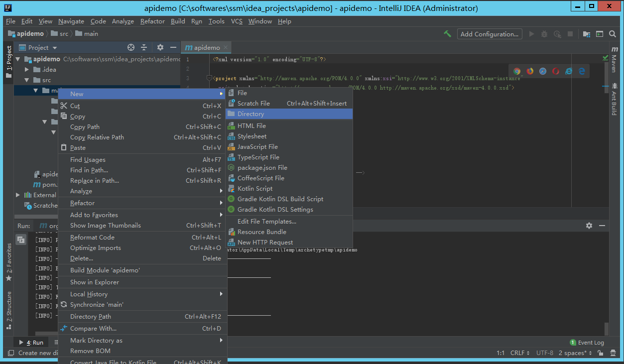The height and width of the screenshot is (364, 624).
Task: Open the VCS menu in menu bar
Action: point(237,21)
